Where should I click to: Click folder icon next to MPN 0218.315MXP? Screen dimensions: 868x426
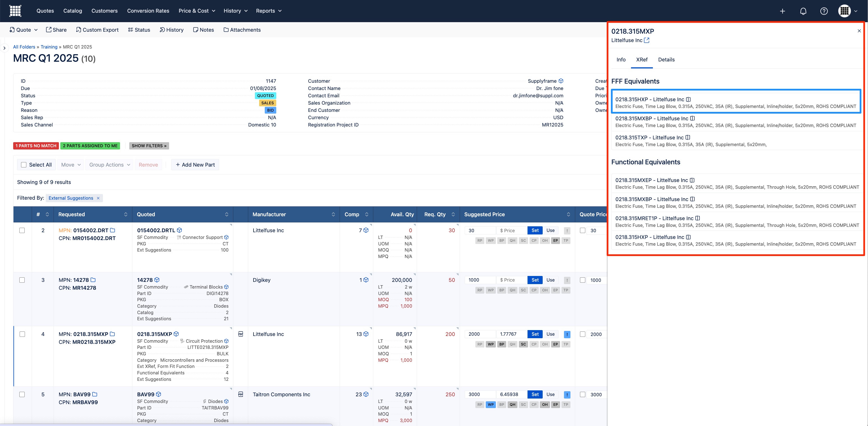[x=112, y=334]
